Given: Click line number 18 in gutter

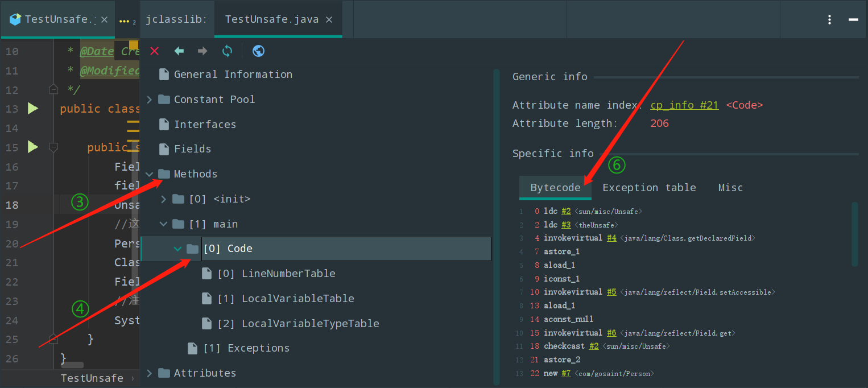Looking at the screenshot, I should coord(12,205).
